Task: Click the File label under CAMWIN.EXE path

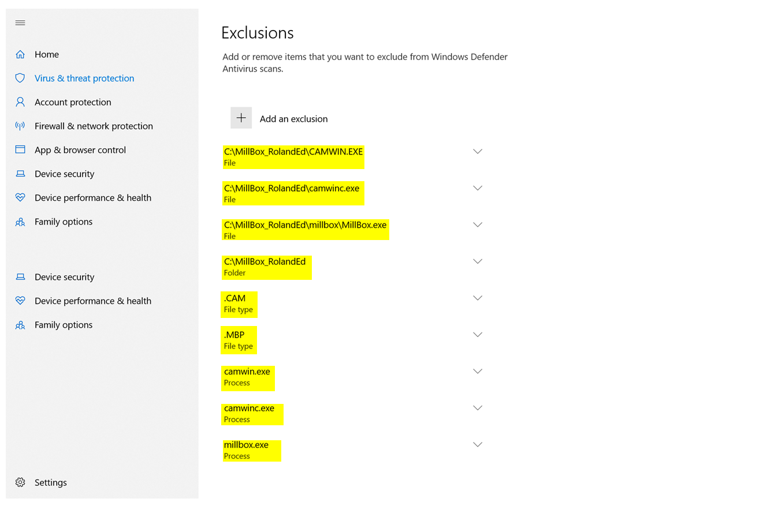Action: pos(230,163)
